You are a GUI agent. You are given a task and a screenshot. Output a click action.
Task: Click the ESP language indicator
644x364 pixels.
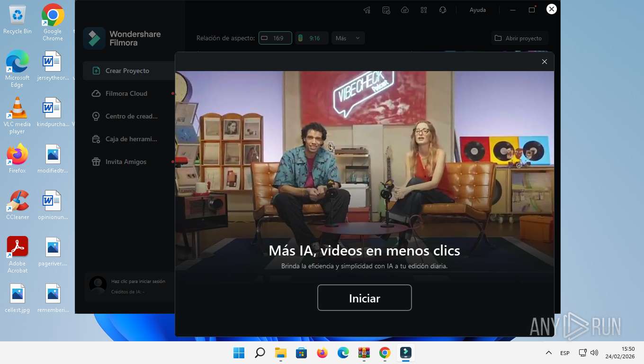(x=565, y=353)
